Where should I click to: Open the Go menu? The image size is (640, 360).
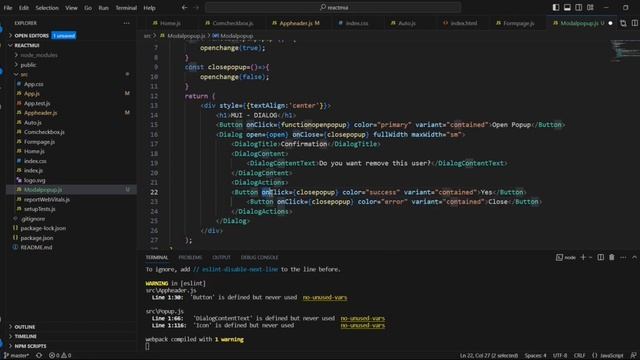click(x=88, y=7)
